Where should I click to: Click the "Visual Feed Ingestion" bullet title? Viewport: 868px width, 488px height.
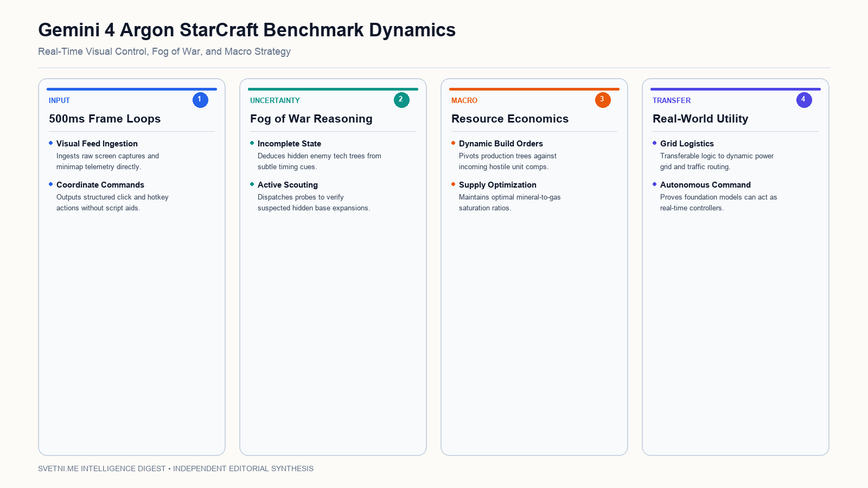(x=97, y=144)
